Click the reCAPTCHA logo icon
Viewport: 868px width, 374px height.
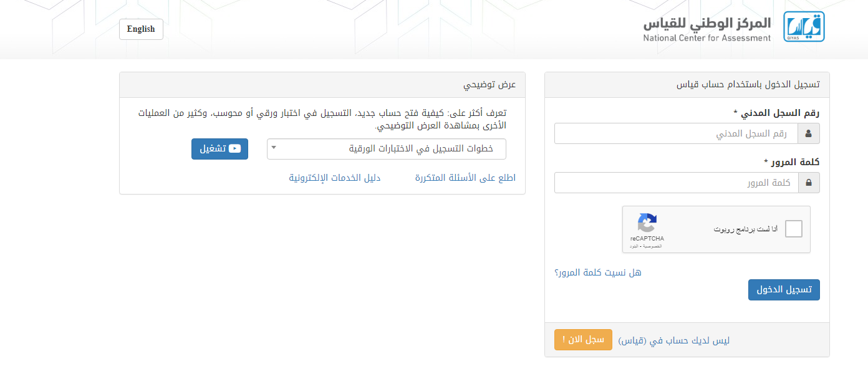click(647, 223)
